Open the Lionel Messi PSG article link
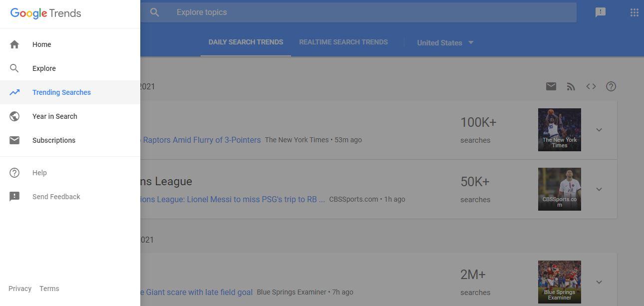 tap(233, 200)
